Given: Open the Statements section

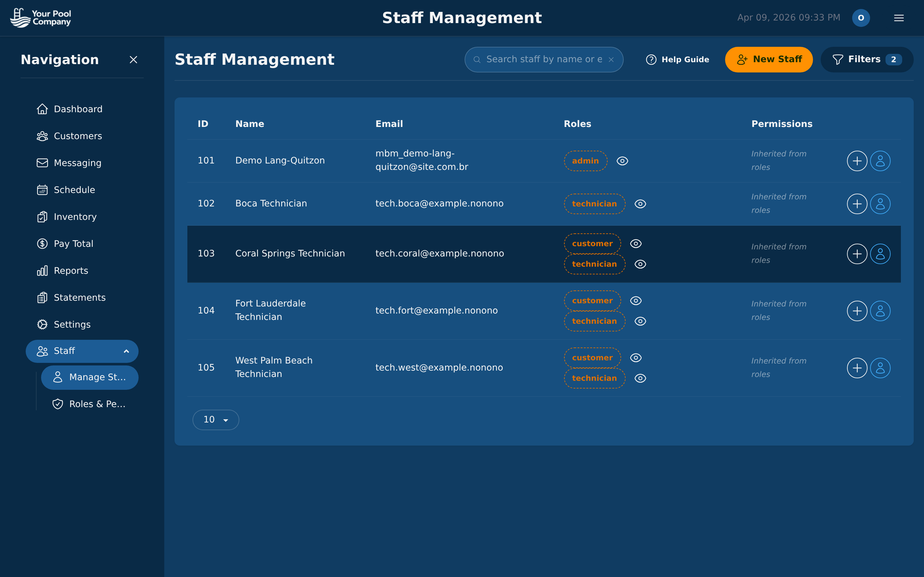Looking at the screenshot, I should coord(80,297).
